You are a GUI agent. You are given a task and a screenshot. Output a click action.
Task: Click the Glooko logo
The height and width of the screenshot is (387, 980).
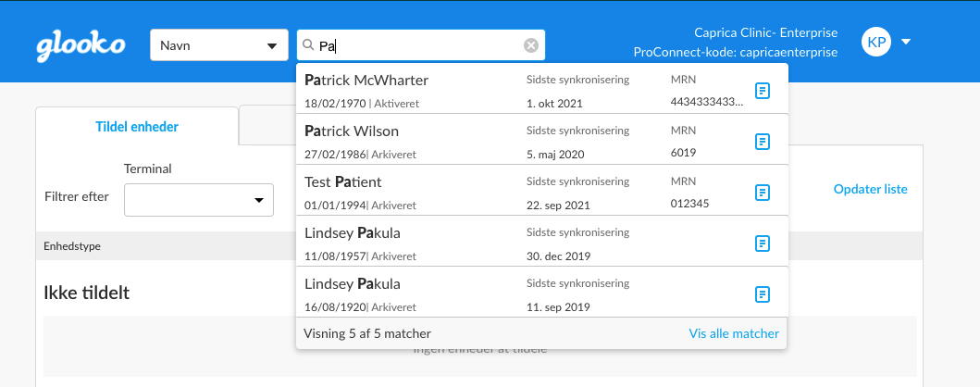pyautogui.click(x=81, y=46)
